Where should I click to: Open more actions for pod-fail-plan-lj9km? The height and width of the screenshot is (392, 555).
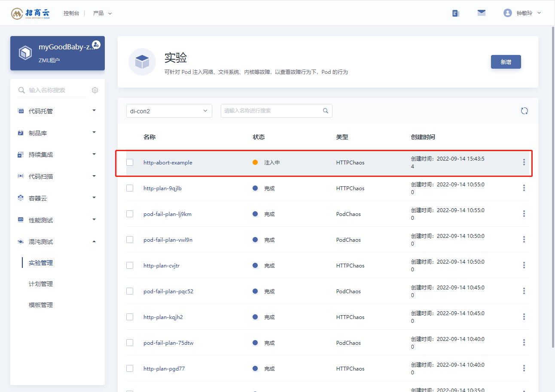tap(524, 214)
